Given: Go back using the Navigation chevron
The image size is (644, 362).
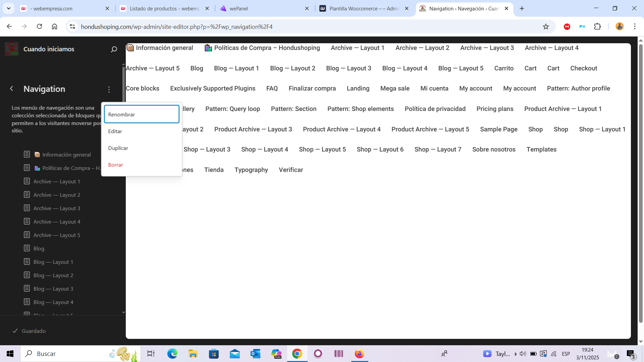Looking at the screenshot, I should tap(12, 88).
